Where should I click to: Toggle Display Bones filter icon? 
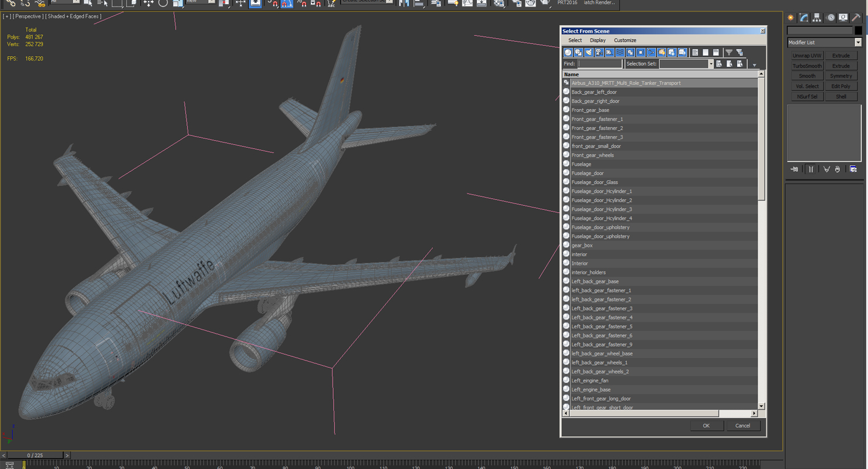[x=651, y=52]
